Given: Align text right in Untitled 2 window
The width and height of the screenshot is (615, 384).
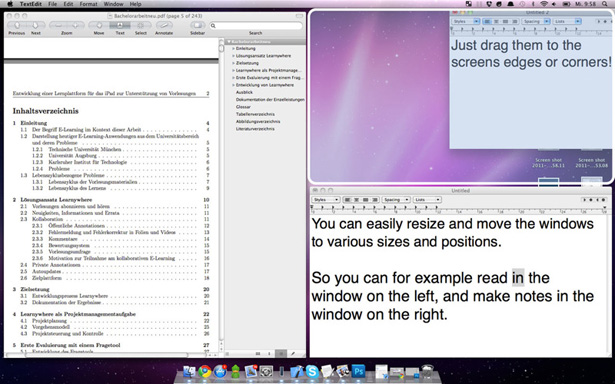Looking at the screenshot, I should [514, 21].
